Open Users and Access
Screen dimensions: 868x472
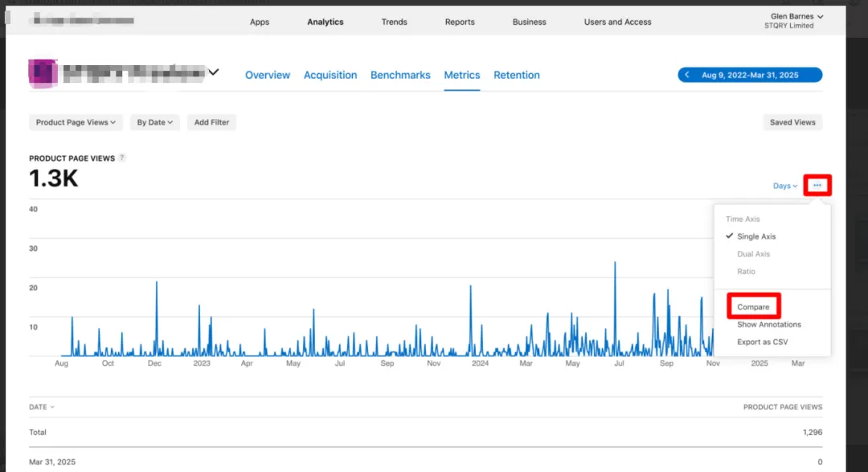[618, 23]
